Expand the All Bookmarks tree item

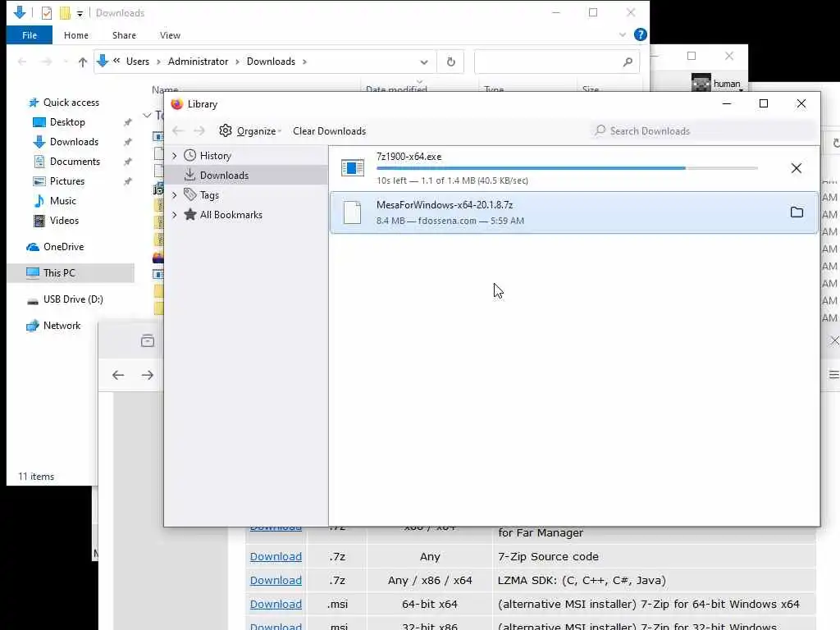coord(175,215)
